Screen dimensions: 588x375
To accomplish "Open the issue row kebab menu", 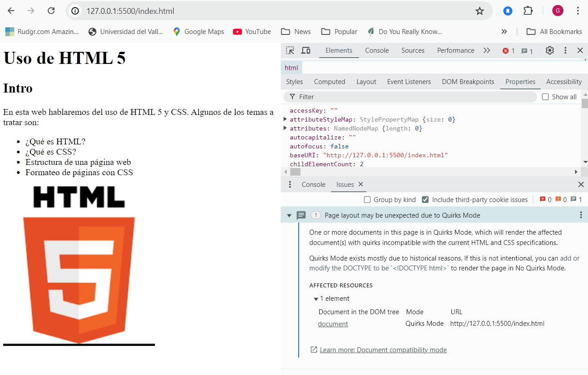I will click(581, 215).
